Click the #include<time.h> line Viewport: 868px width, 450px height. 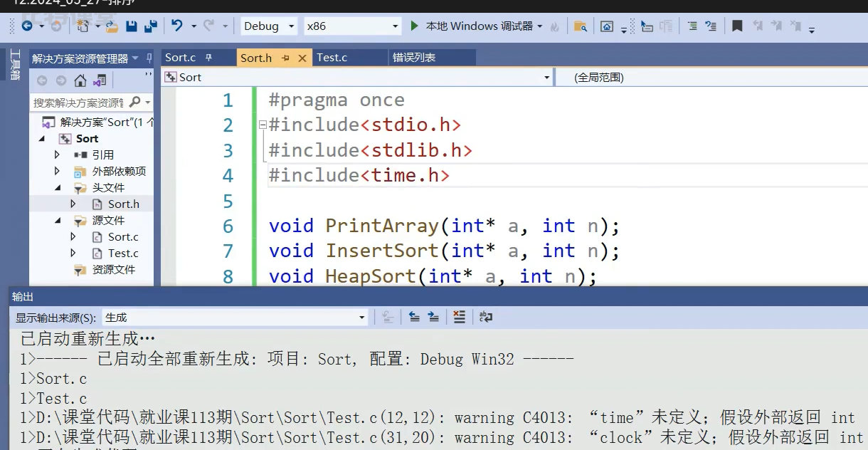click(359, 175)
